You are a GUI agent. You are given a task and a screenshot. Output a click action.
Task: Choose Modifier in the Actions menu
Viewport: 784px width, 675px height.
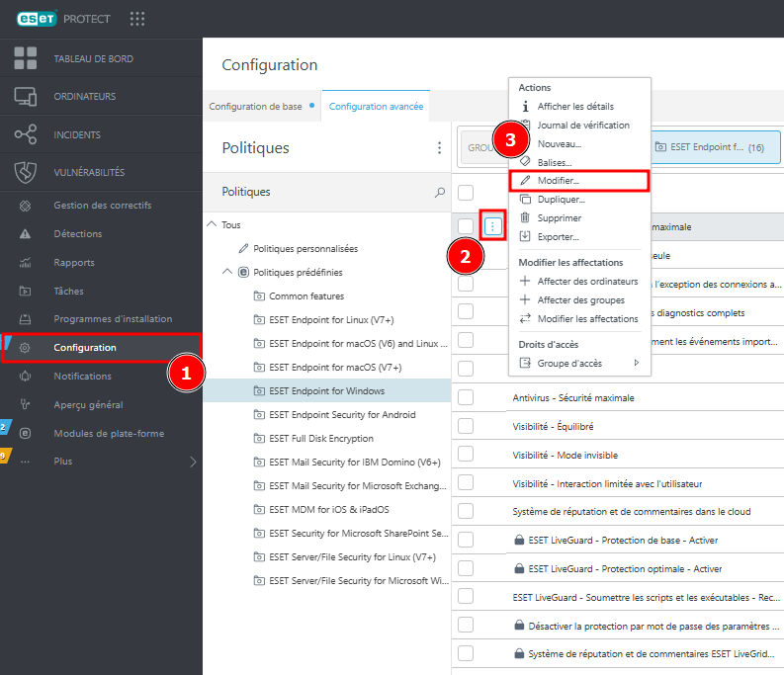pyautogui.click(x=579, y=181)
